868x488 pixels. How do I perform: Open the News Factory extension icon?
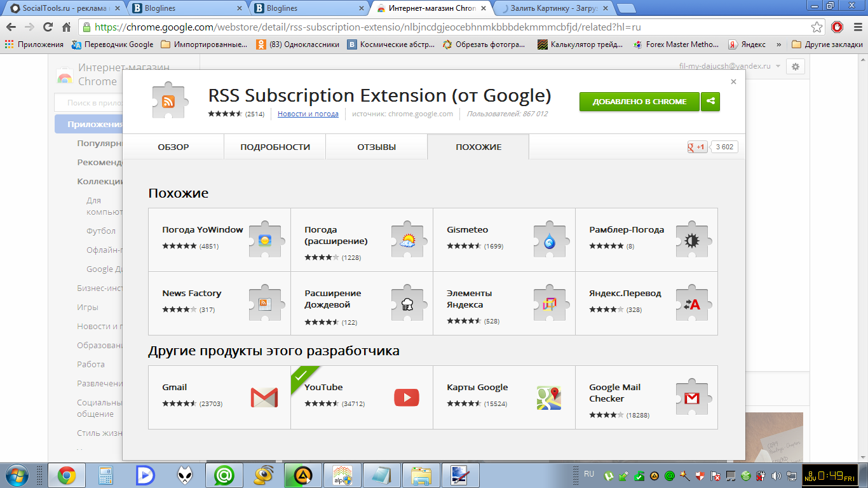click(266, 303)
